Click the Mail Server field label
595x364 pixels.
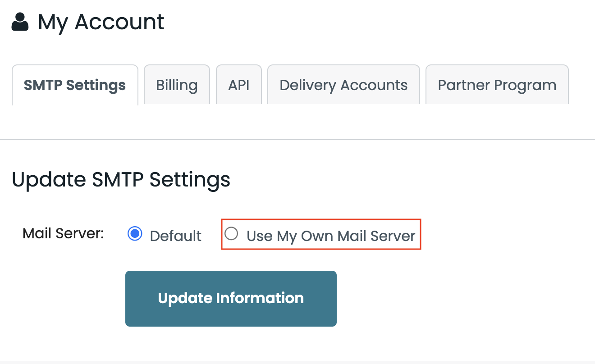pos(63,233)
